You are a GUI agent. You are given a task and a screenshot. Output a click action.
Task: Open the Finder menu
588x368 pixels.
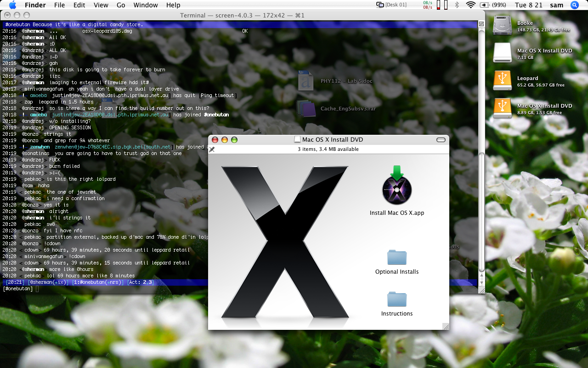click(x=35, y=5)
